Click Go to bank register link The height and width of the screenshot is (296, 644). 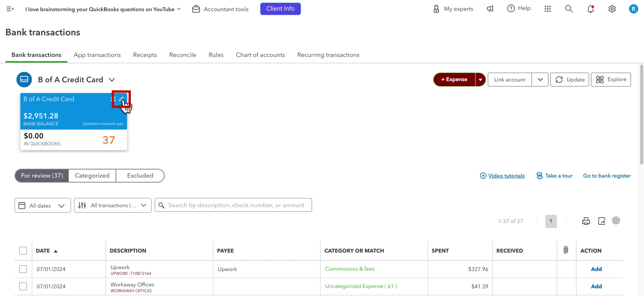(607, 176)
